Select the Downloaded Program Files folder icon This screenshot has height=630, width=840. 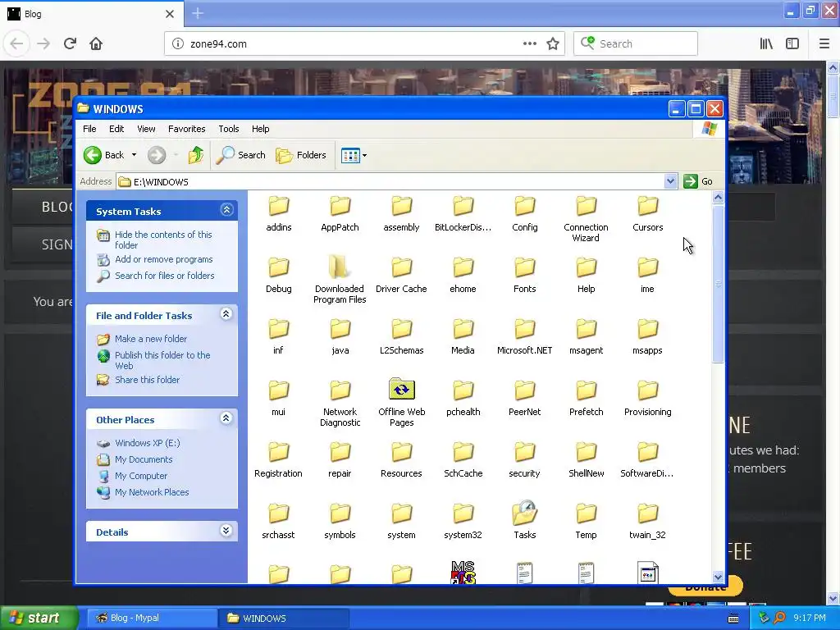(x=340, y=267)
